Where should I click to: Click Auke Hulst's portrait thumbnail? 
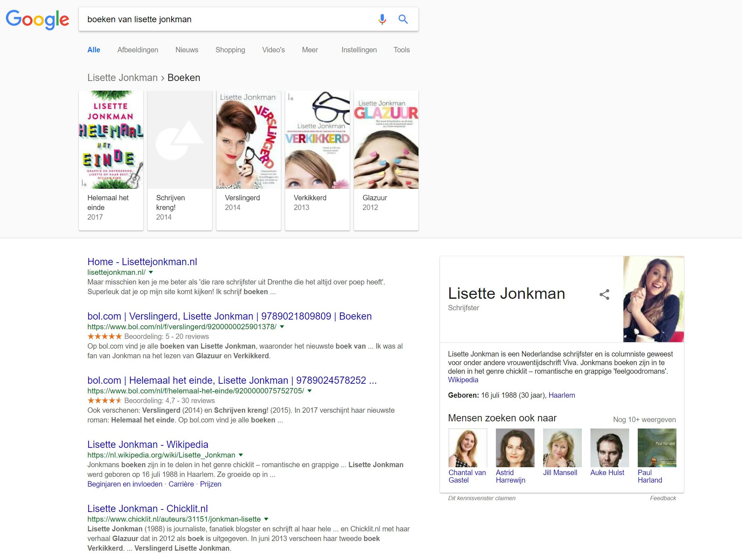pyautogui.click(x=609, y=448)
